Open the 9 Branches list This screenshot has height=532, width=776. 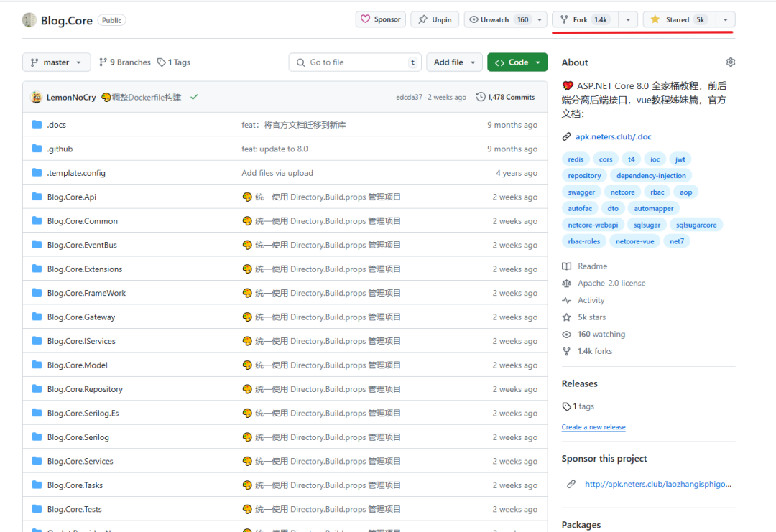(x=125, y=62)
